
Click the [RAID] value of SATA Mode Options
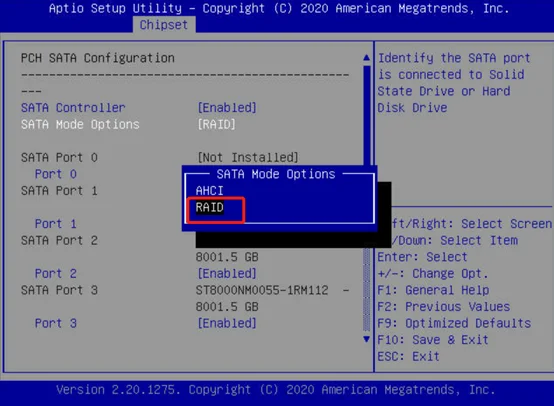coord(216,124)
